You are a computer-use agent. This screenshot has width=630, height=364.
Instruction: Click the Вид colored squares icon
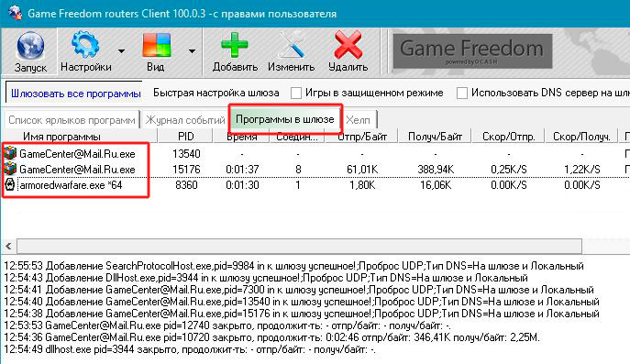pos(156,45)
